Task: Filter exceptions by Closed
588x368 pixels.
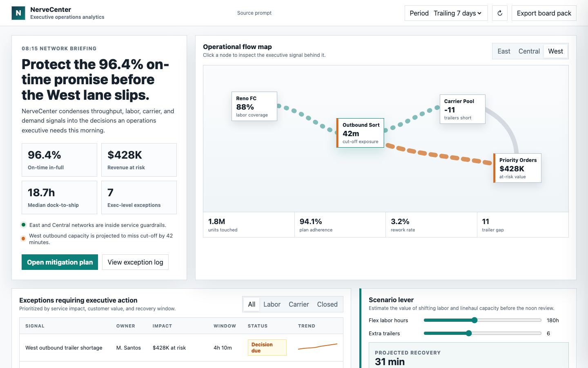Action: tap(327, 304)
